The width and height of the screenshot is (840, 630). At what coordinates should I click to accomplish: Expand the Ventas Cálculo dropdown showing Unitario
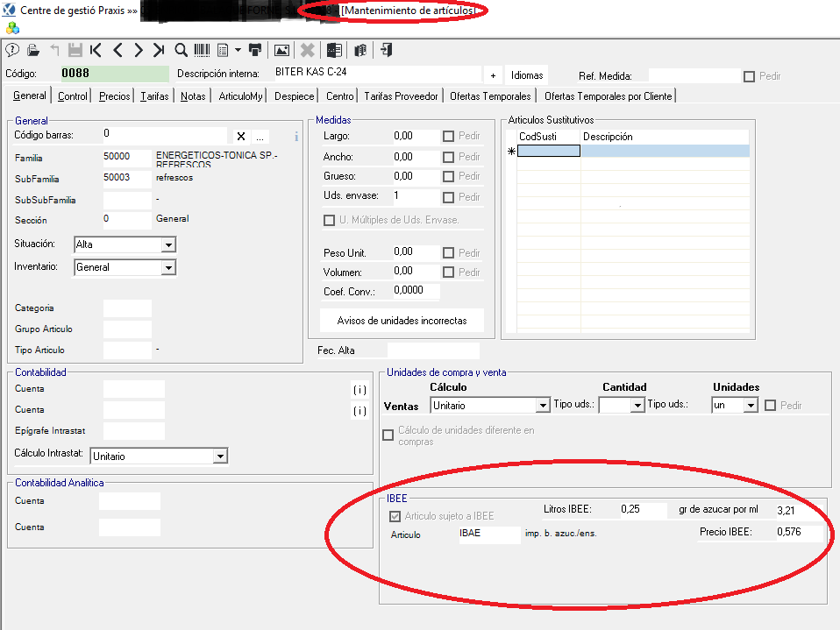click(543, 406)
